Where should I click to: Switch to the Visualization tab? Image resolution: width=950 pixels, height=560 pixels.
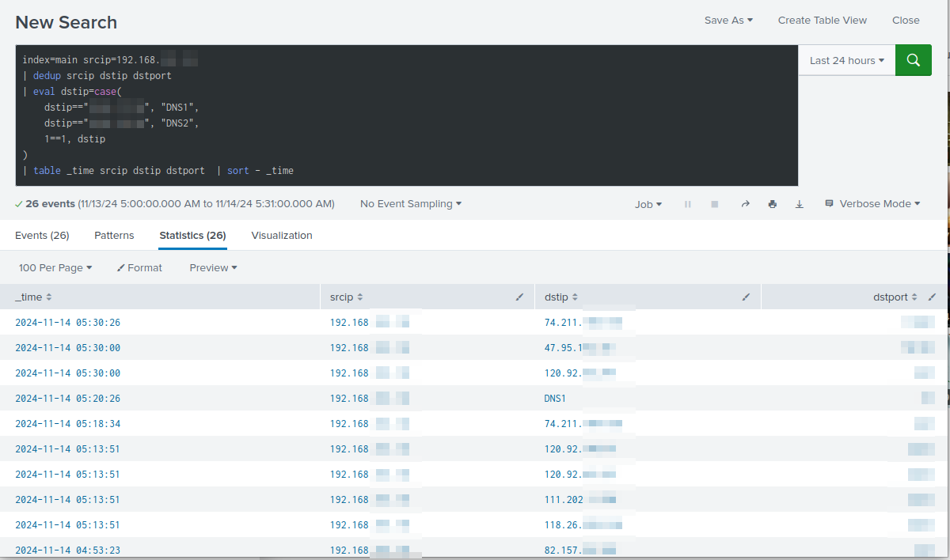(x=282, y=236)
